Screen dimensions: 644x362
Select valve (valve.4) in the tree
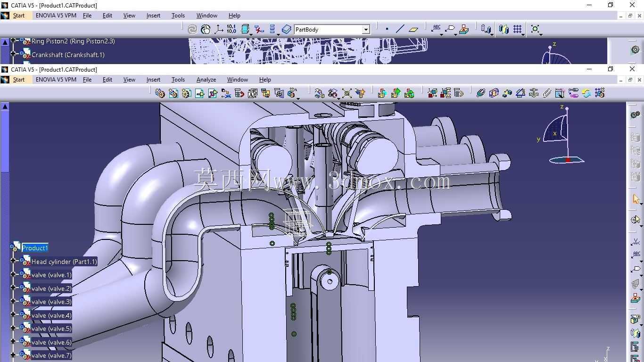coord(51,315)
